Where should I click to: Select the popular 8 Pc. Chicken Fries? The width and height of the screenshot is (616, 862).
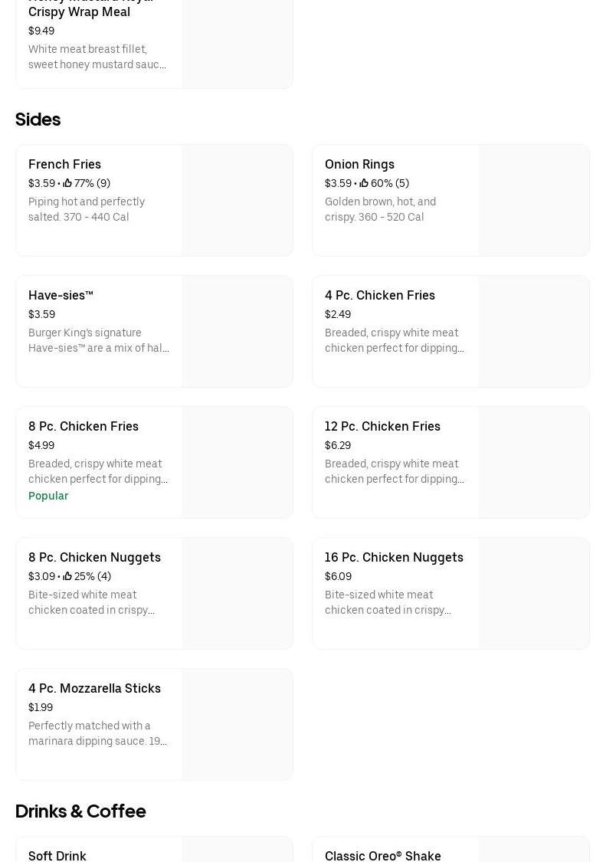(84, 426)
